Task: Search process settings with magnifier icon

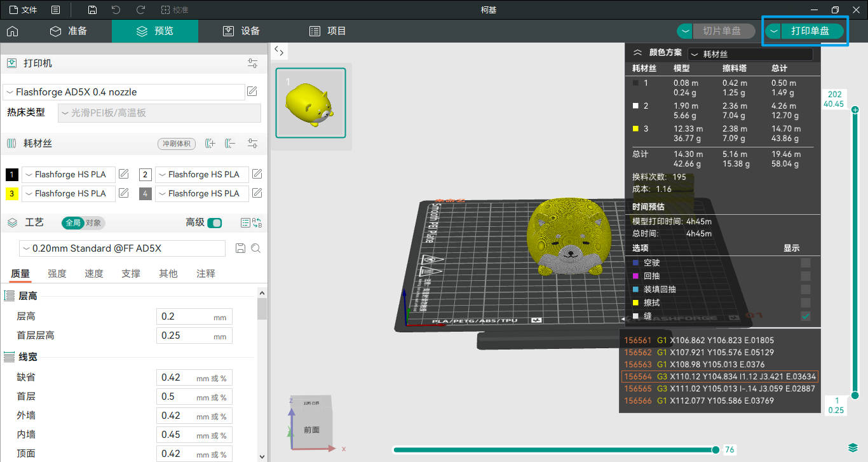Action: (x=255, y=248)
